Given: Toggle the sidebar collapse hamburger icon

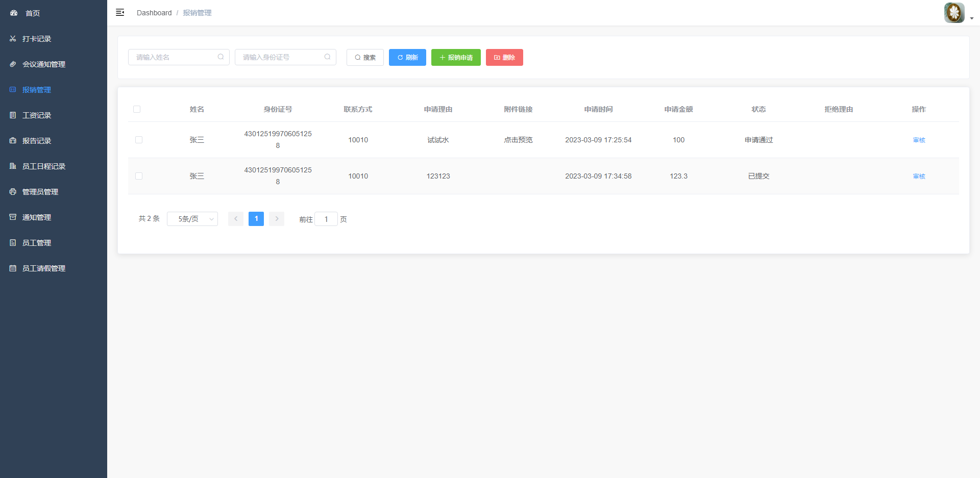Looking at the screenshot, I should point(120,12).
